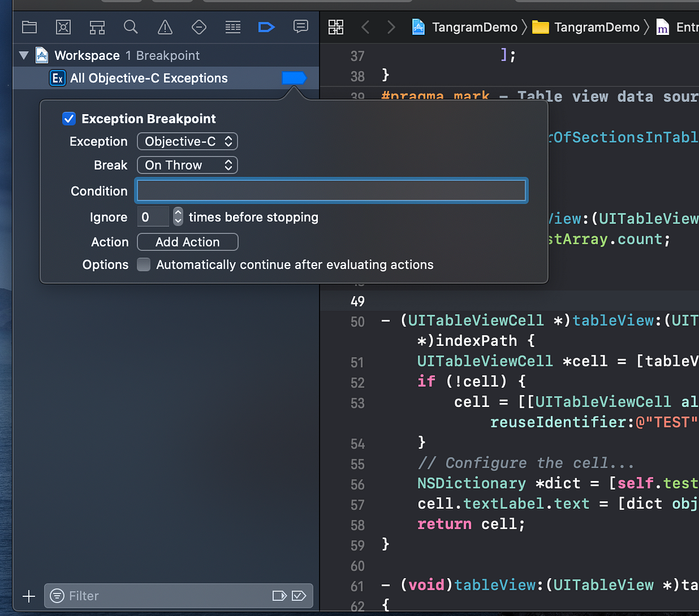Click the Debug navigator list icon
This screenshot has width=699, height=616.
click(232, 27)
